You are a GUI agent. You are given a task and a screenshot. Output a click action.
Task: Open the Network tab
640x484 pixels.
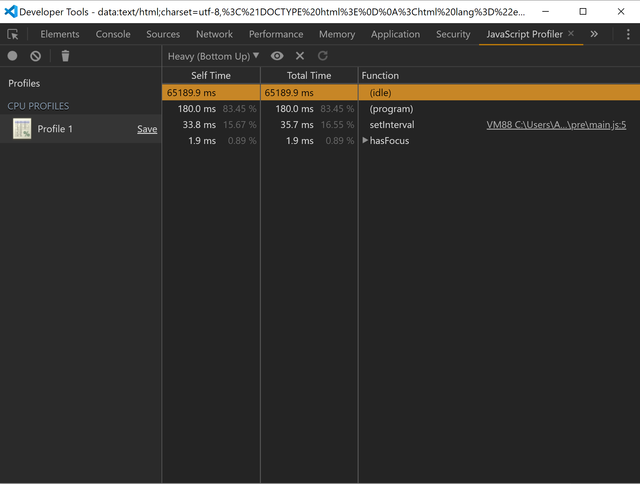tap(214, 34)
